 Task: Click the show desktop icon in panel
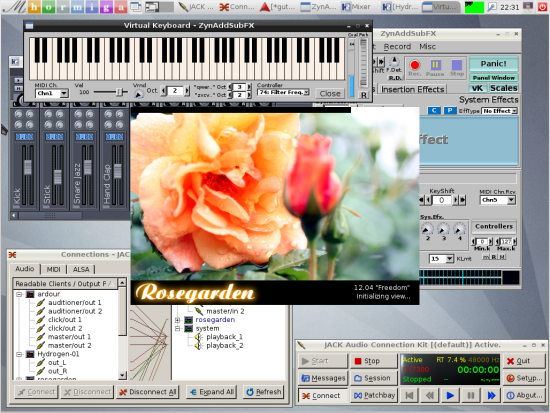tap(136, 7)
